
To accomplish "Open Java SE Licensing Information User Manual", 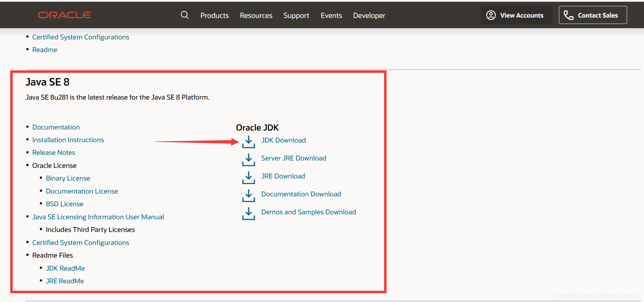I will (x=98, y=217).
